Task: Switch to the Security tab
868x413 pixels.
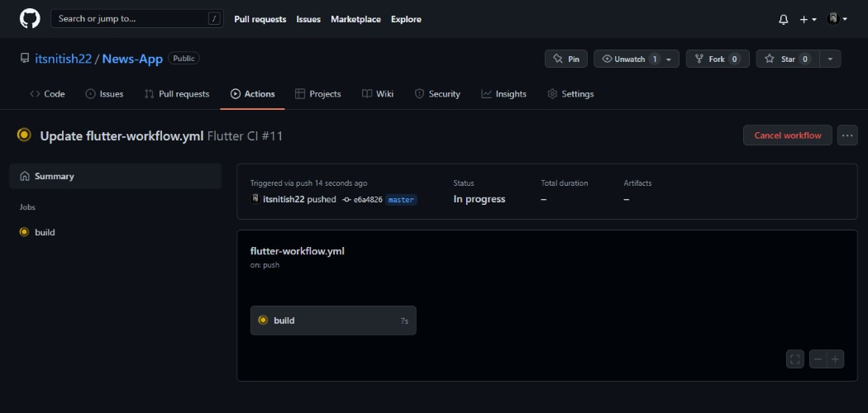Action: pos(437,94)
